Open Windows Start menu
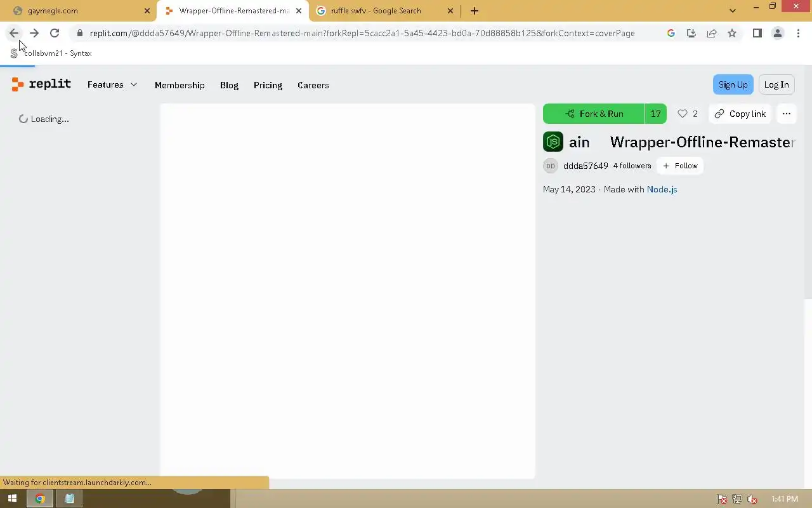 click(12, 498)
